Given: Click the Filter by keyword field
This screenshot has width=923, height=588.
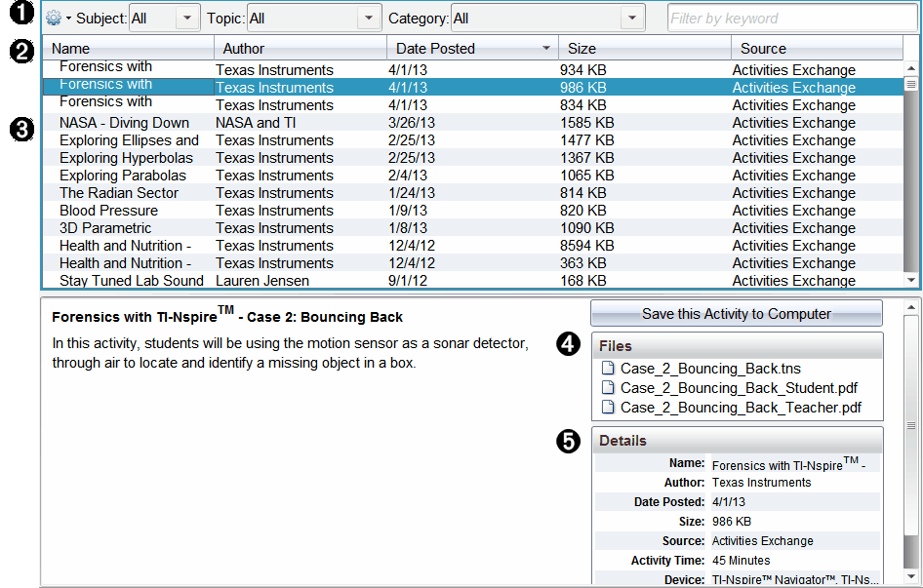Looking at the screenshot, I should 791,19.
